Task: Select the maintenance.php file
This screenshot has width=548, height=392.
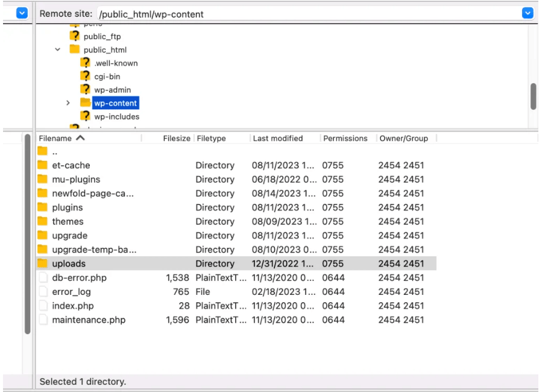Action: (x=89, y=320)
